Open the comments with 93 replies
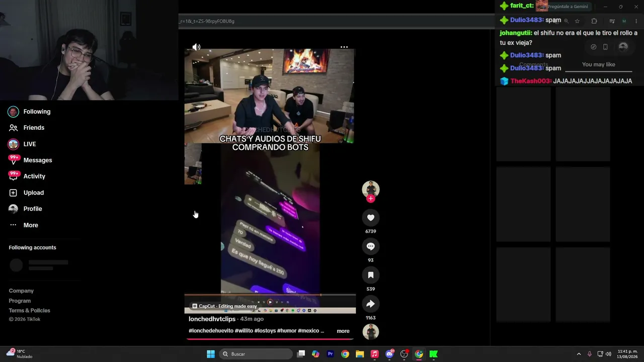This screenshot has width=644, height=362. tap(371, 246)
